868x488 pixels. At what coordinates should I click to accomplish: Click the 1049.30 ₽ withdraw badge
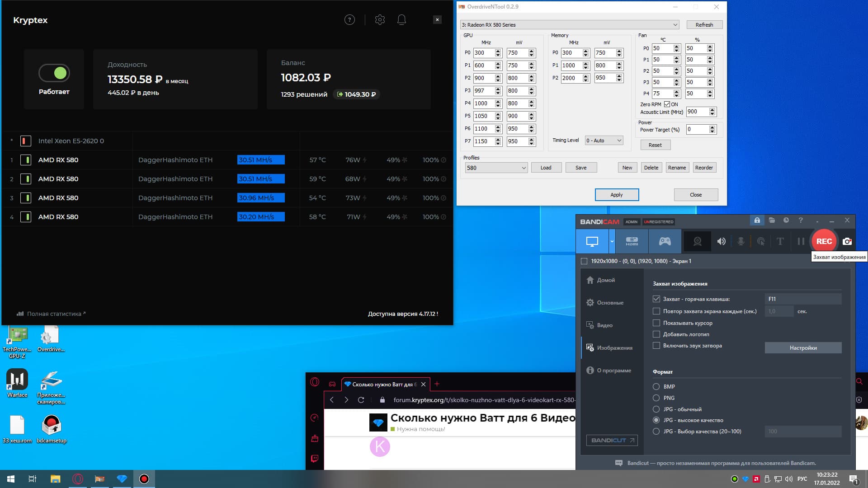point(357,94)
